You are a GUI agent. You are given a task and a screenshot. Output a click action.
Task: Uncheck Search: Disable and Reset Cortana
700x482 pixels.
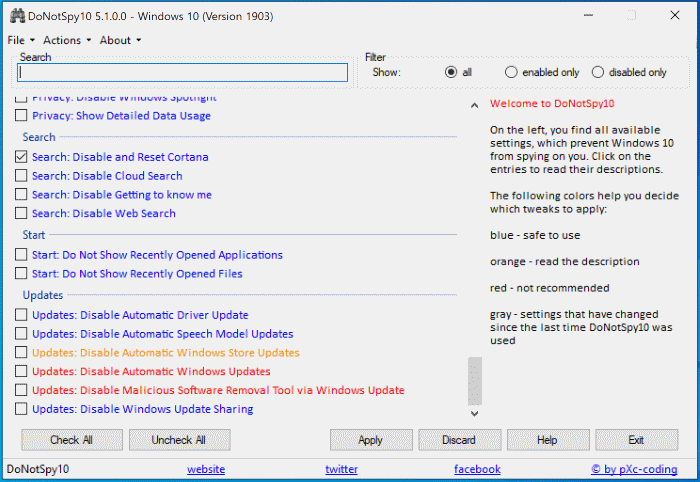click(x=21, y=157)
